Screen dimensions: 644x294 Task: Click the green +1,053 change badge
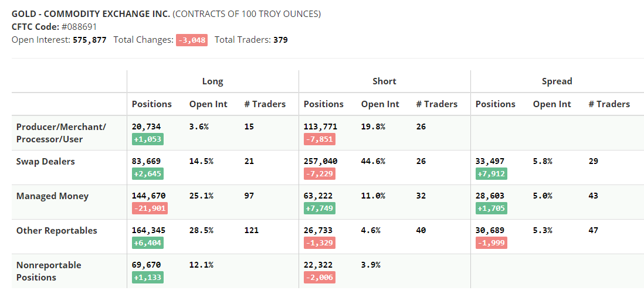tap(147, 139)
